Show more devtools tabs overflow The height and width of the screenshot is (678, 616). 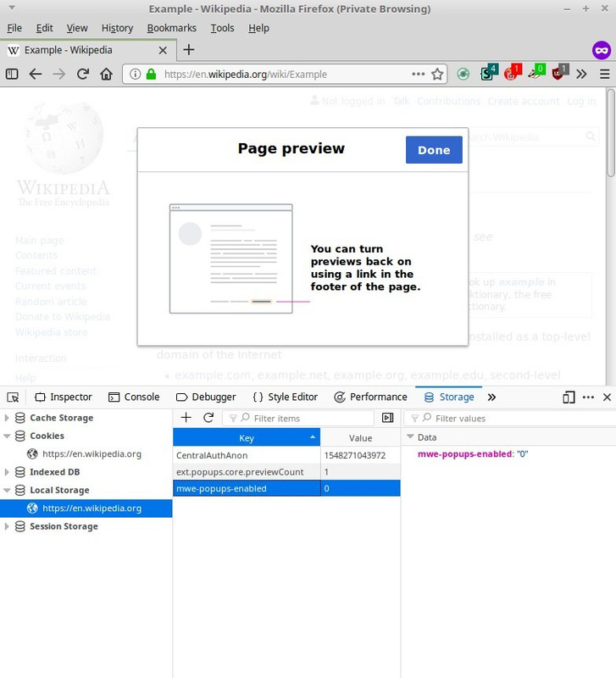pyautogui.click(x=491, y=397)
